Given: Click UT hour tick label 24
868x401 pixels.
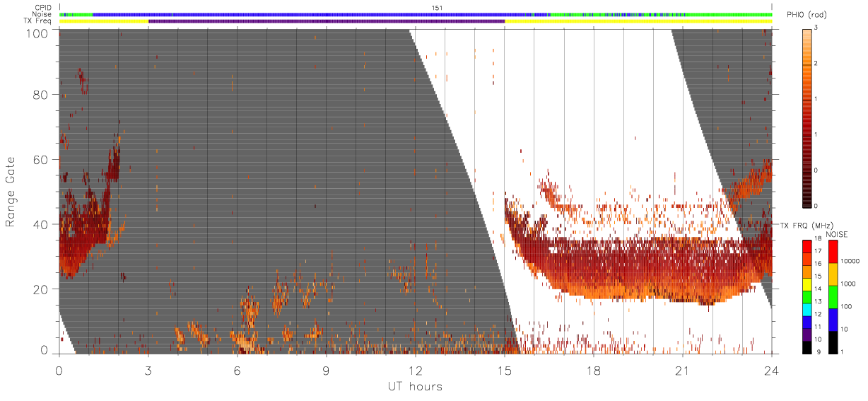Looking at the screenshot, I should pyautogui.click(x=772, y=370).
